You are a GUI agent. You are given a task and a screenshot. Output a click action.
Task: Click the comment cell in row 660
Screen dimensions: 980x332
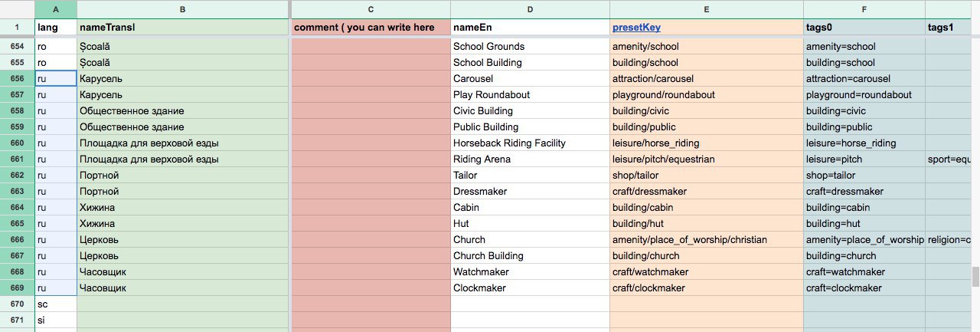pos(371,143)
